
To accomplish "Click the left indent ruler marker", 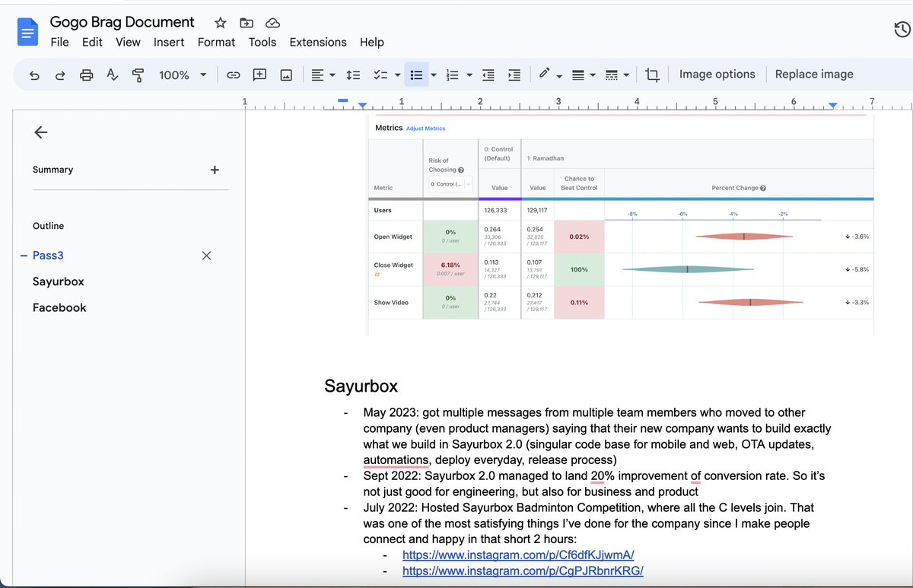I will point(362,105).
